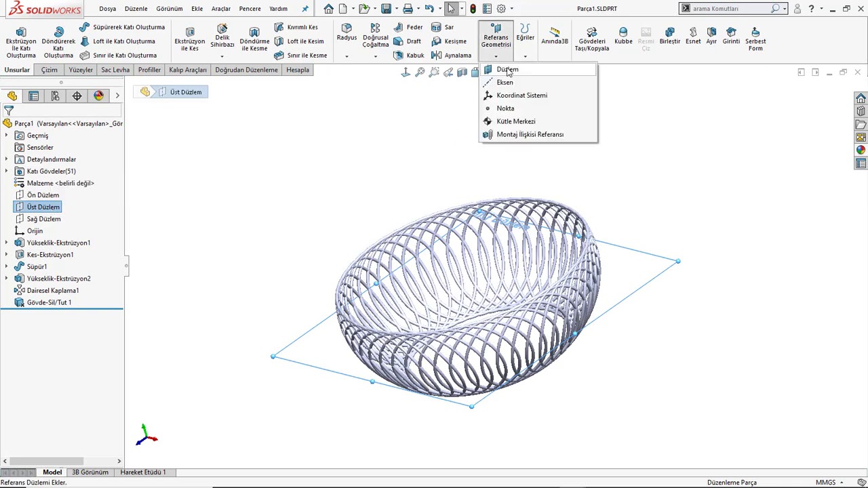Choose Kütle Merkezi menu entry
This screenshot has width=868, height=488.
(x=538, y=121)
